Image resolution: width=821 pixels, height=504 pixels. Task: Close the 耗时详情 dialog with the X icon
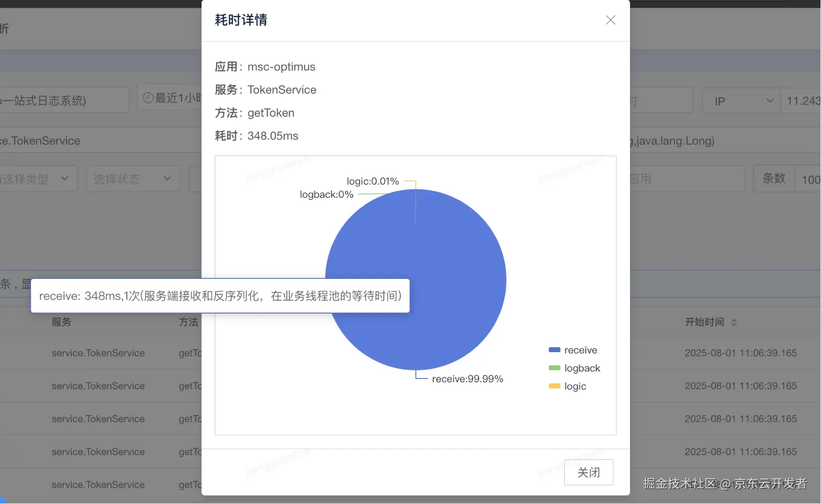pyautogui.click(x=610, y=20)
